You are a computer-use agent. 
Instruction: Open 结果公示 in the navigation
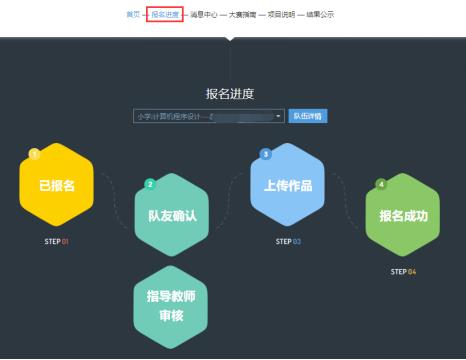point(320,14)
